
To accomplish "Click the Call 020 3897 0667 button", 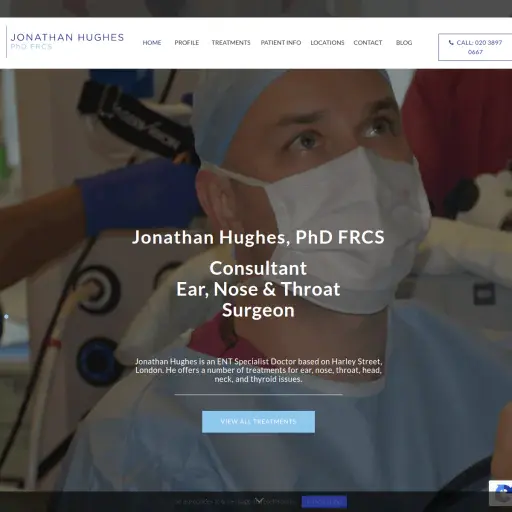I will [x=475, y=47].
